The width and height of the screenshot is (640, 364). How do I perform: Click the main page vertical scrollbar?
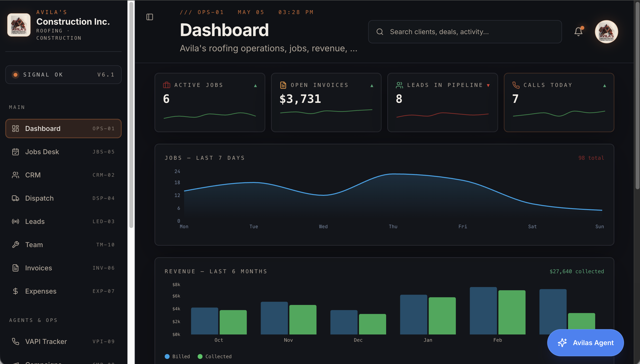[x=638, y=95]
